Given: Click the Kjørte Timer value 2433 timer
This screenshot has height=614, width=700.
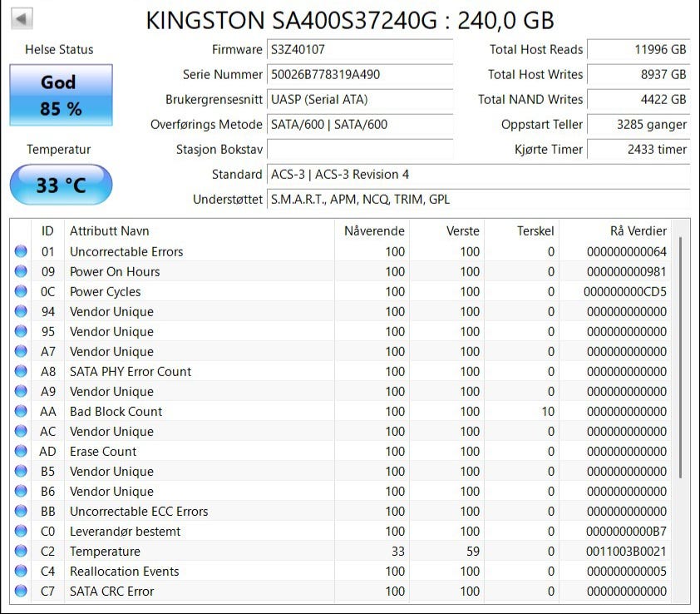Looking at the screenshot, I should click(x=638, y=149).
